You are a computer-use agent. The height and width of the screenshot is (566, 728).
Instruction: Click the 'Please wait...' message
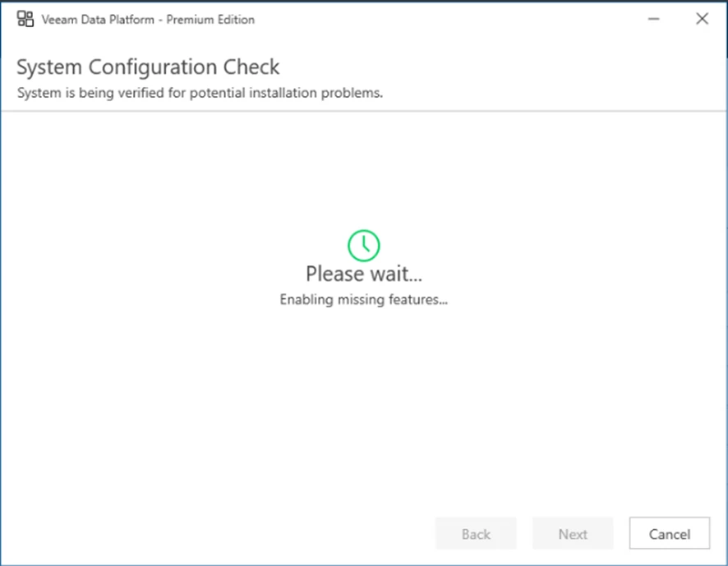pos(364,274)
